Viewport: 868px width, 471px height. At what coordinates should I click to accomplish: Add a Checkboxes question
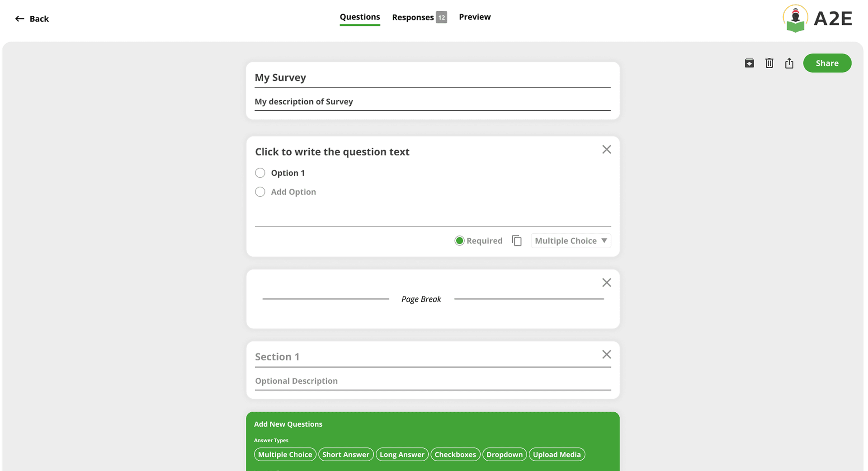tap(455, 455)
